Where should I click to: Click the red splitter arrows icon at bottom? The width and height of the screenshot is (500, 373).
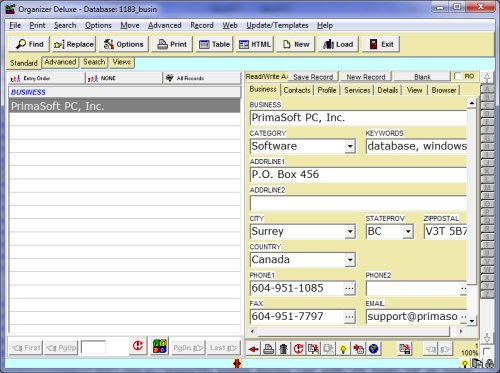(x=237, y=363)
